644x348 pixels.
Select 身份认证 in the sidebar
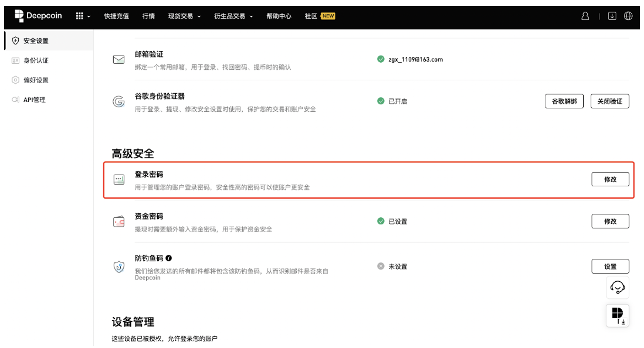coord(36,60)
